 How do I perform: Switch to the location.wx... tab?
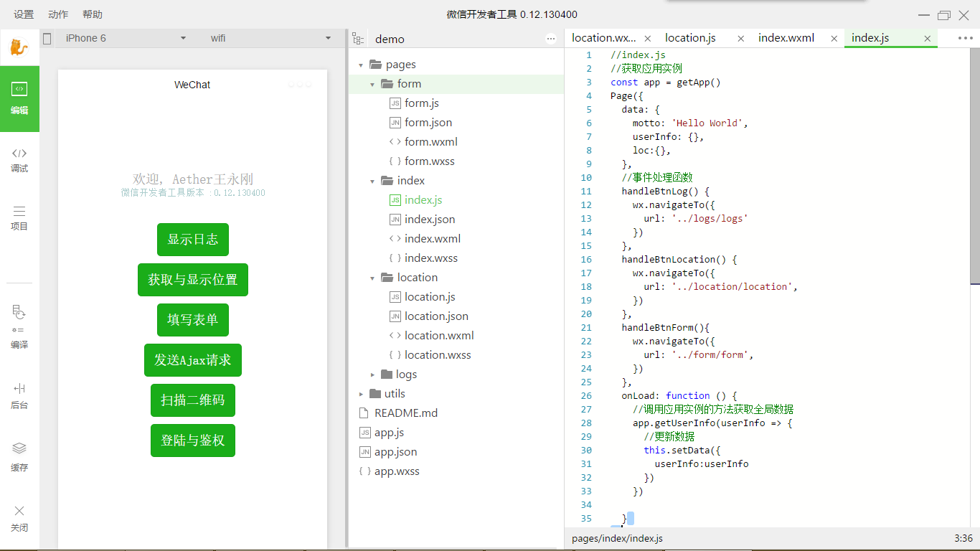pos(604,38)
